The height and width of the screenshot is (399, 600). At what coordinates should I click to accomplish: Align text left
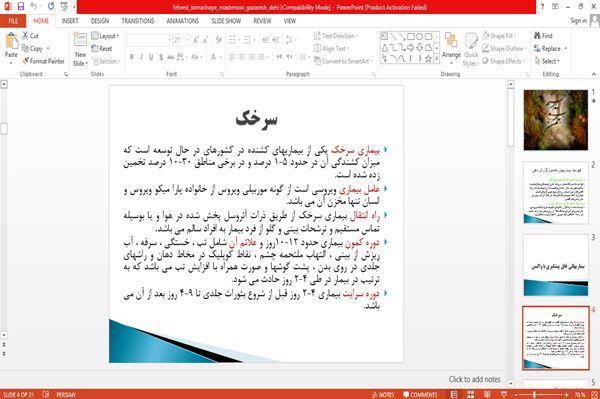coord(232,57)
